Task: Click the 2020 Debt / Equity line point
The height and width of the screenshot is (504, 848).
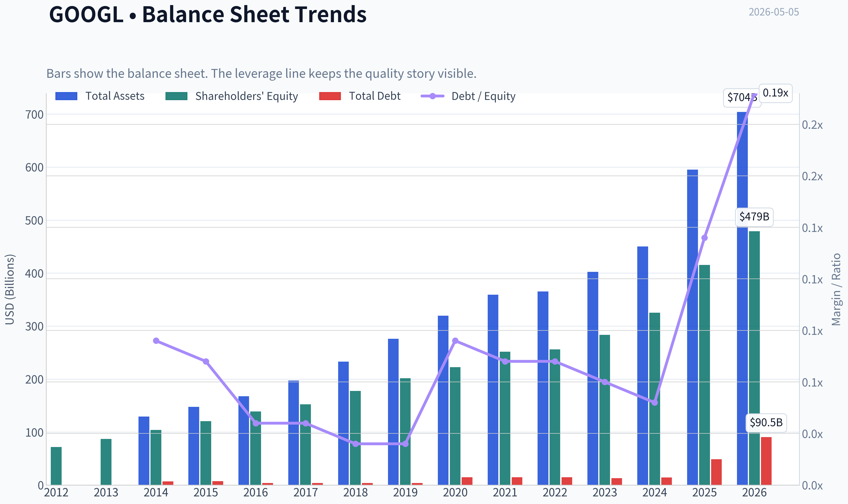Action: pos(455,341)
